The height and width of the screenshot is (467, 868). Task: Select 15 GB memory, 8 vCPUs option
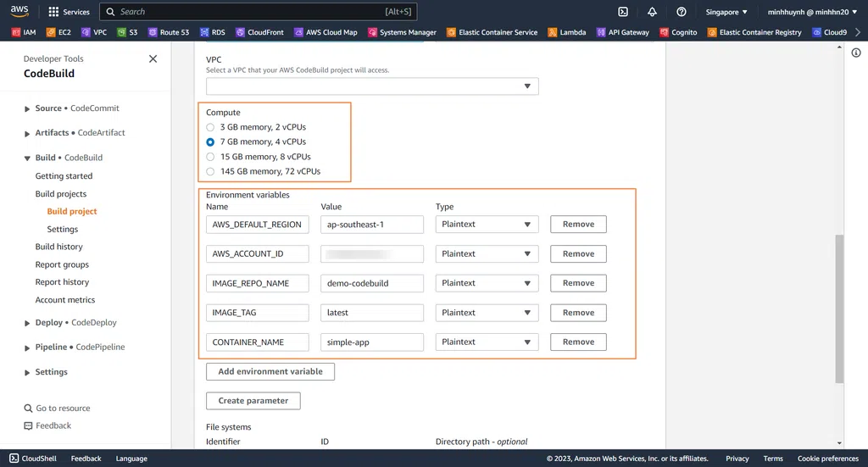(x=211, y=157)
